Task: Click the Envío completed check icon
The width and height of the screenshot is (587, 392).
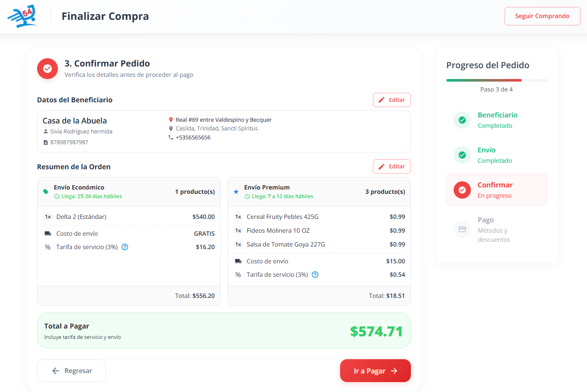Action: pos(462,155)
